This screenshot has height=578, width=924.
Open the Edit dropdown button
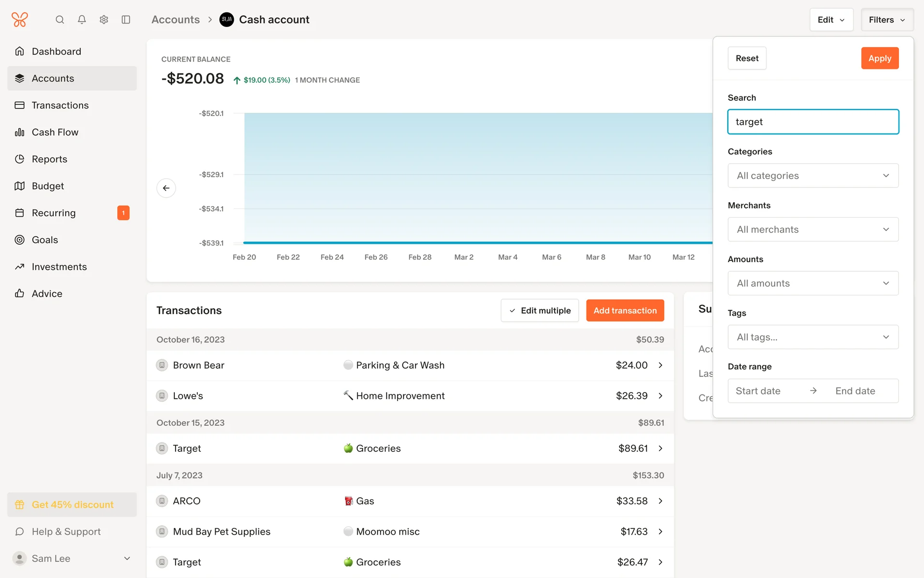point(831,20)
